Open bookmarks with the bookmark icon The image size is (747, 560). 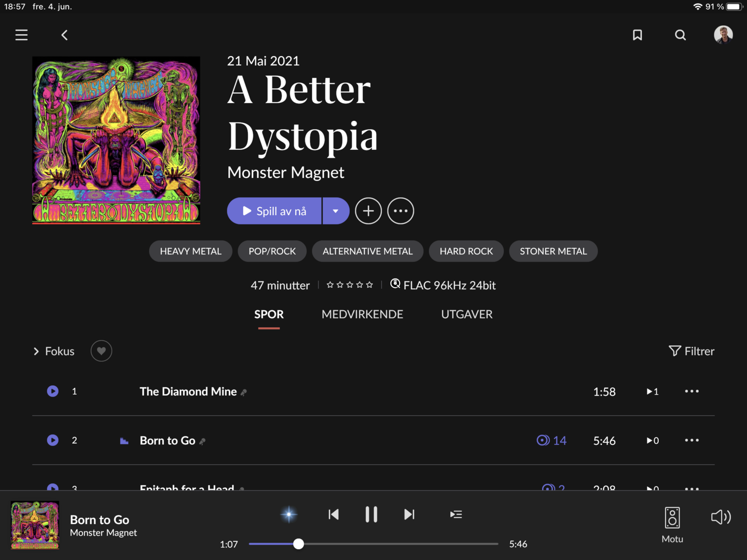click(638, 35)
